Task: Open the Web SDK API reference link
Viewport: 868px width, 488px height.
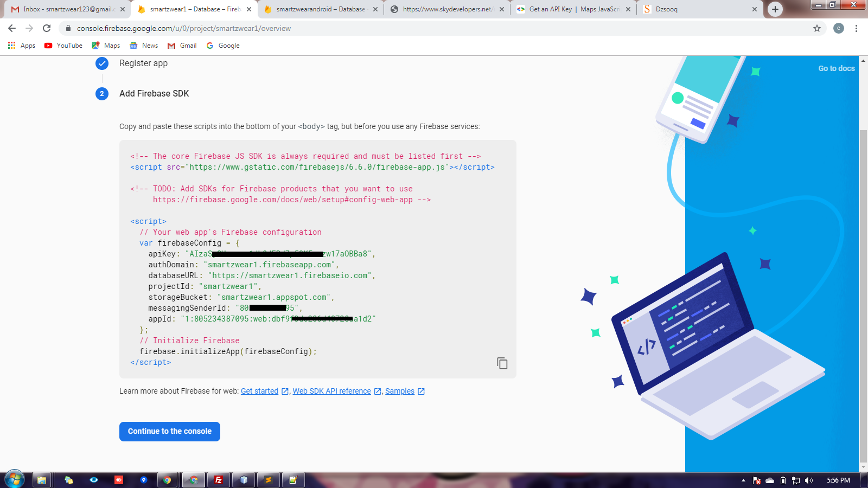Action: point(332,391)
